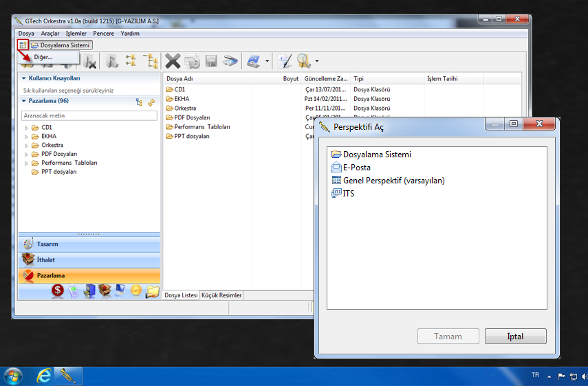Click the gold medal icon in bottom bar
This screenshot has height=386, width=588.
[x=135, y=291]
